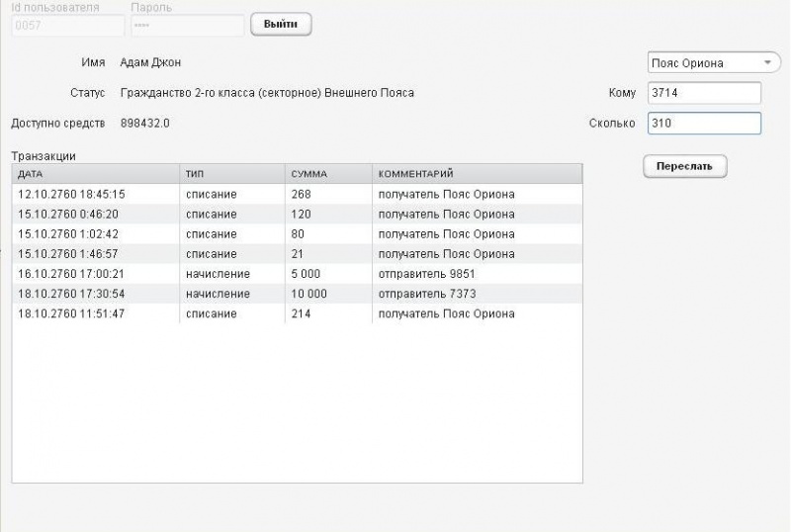Screen dimensions: 791x532
Task: Click the Переслать transfer button
Action: 684,166
